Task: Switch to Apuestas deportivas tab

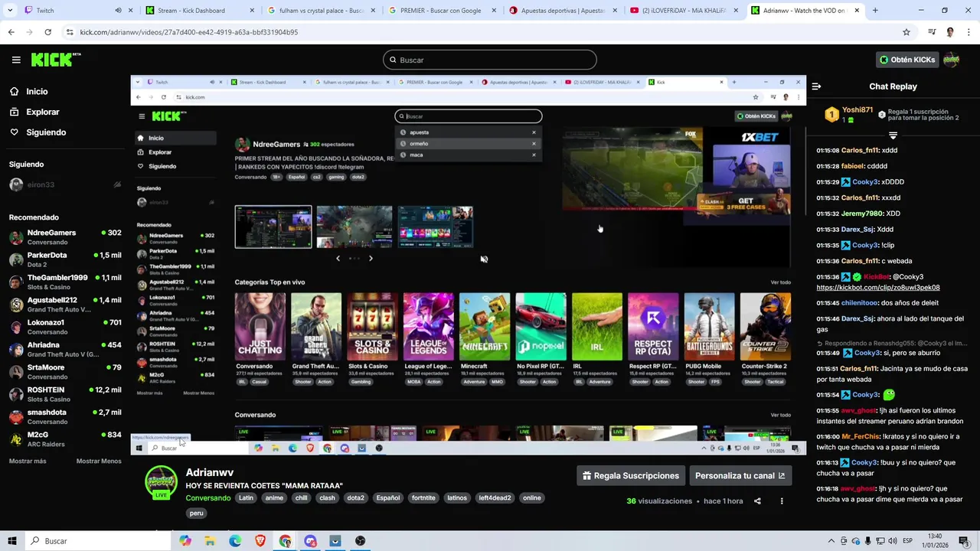Action: click(x=563, y=11)
